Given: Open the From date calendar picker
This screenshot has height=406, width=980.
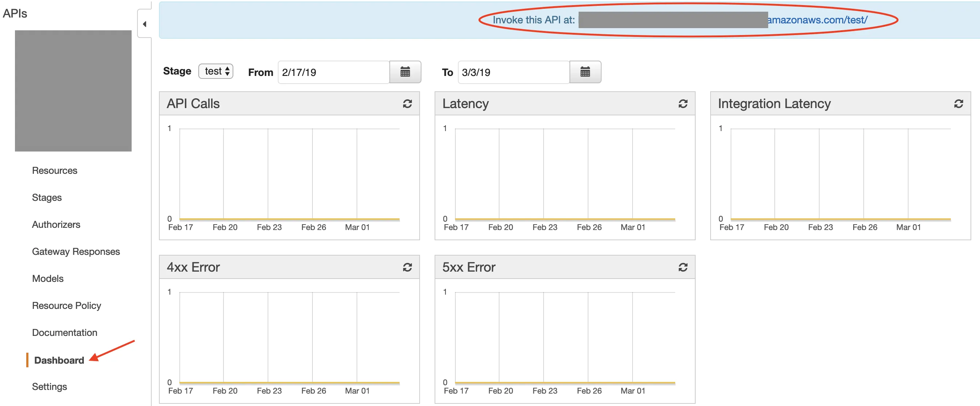Looking at the screenshot, I should pyautogui.click(x=405, y=72).
